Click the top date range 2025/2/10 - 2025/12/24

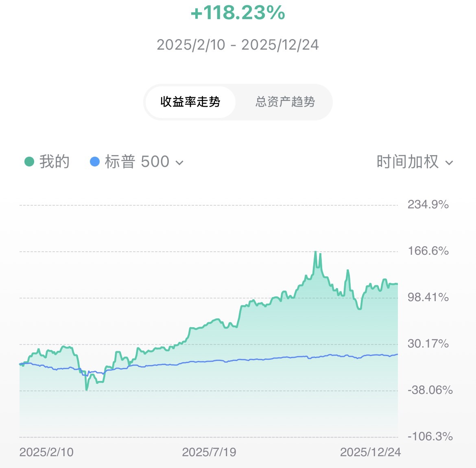coord(238,45)
